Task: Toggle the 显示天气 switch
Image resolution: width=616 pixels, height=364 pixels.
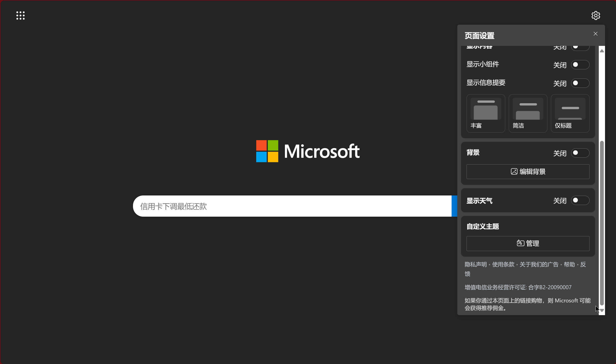Action: [580, 200]
